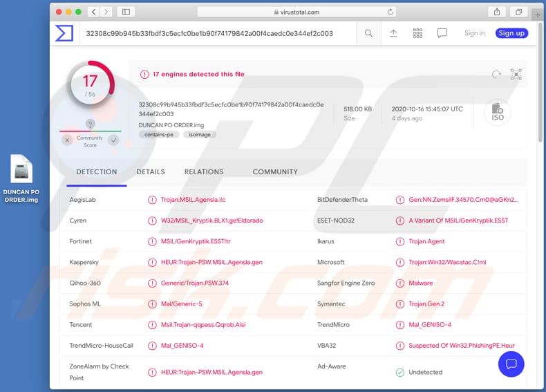The image size is (546, 392).
Task: Click Kaspersky HEUR:Trojan-PSW.MSIL.Agensla.gen result
Action: coord(211,263)
